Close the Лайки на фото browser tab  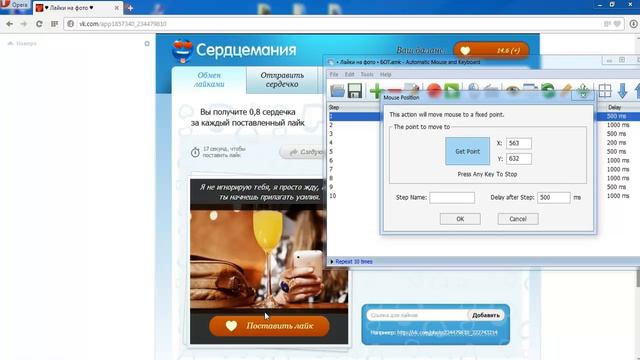point(116,8)
